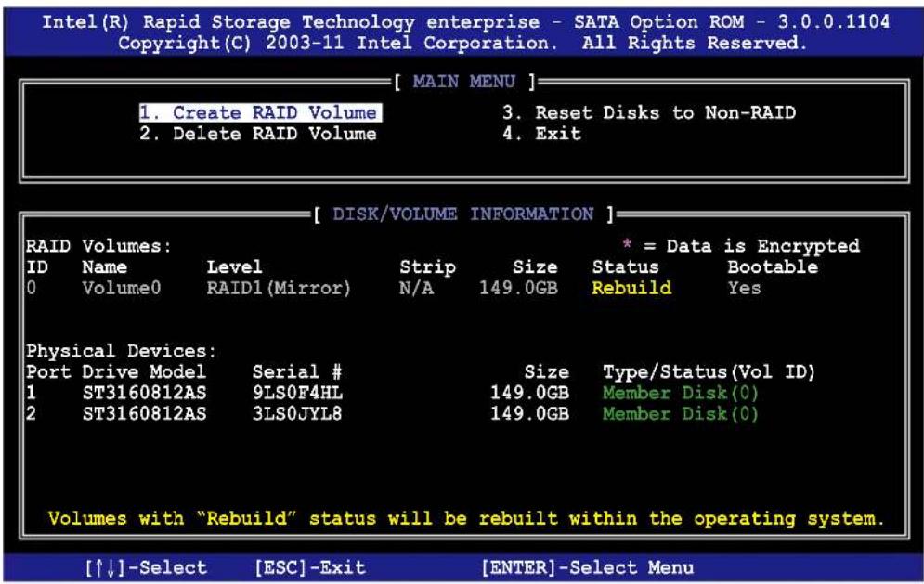Click the Level column header

(234, 267)
